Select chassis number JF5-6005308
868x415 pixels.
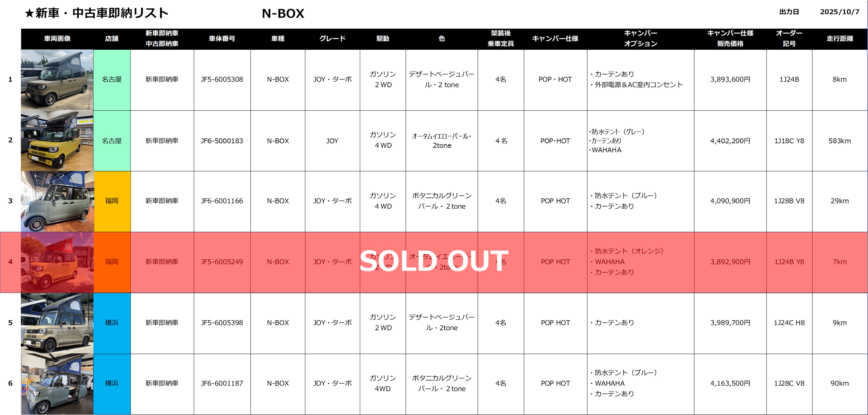(x=222, y=79)
